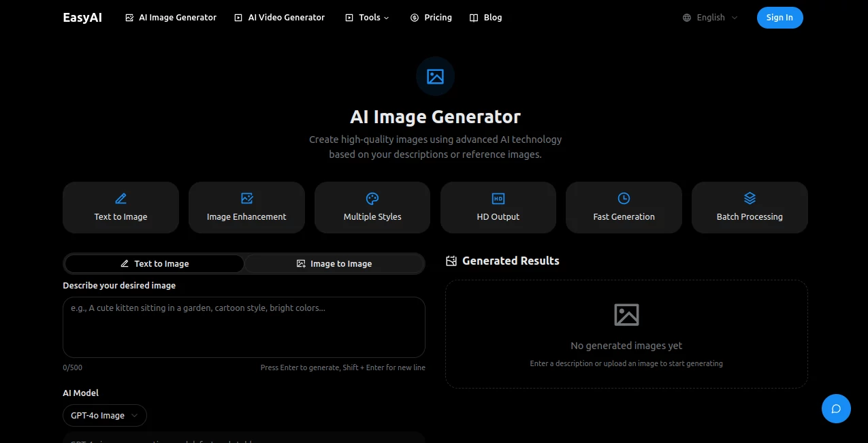
Task: Open the Pricing page
Action: [x=431, y=18]
